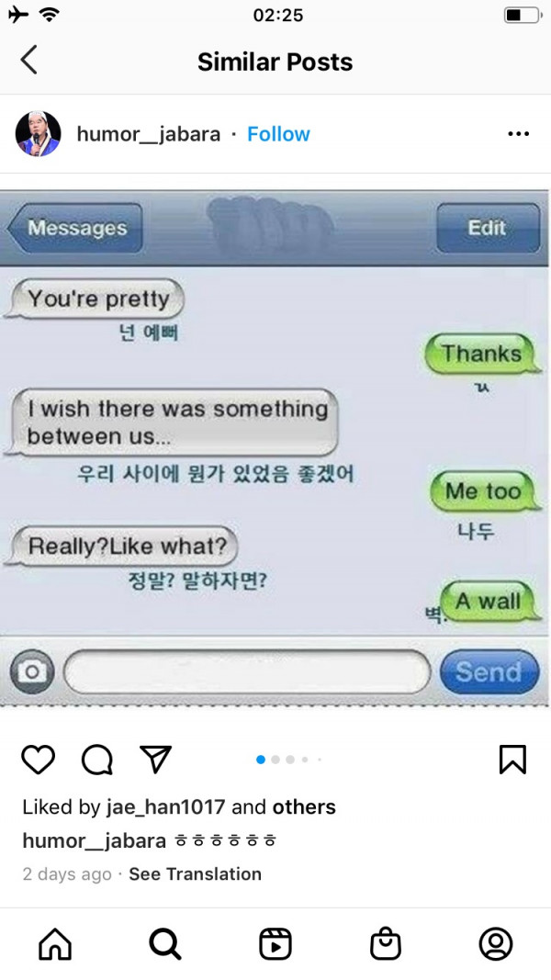Viewport: 551px width, 980px height.
Task: Select second carousel page dot
Action: pos(275,760)
